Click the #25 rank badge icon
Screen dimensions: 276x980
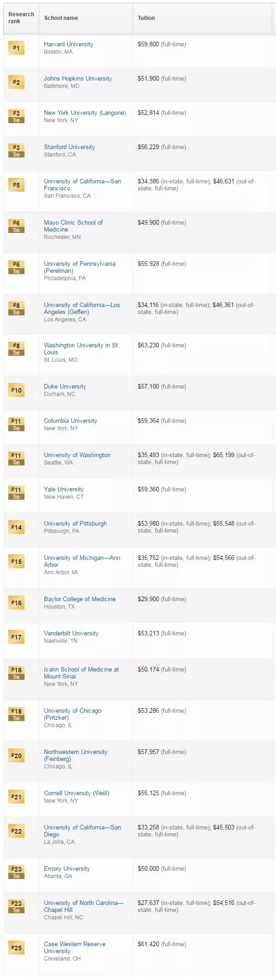pos(16,948)
